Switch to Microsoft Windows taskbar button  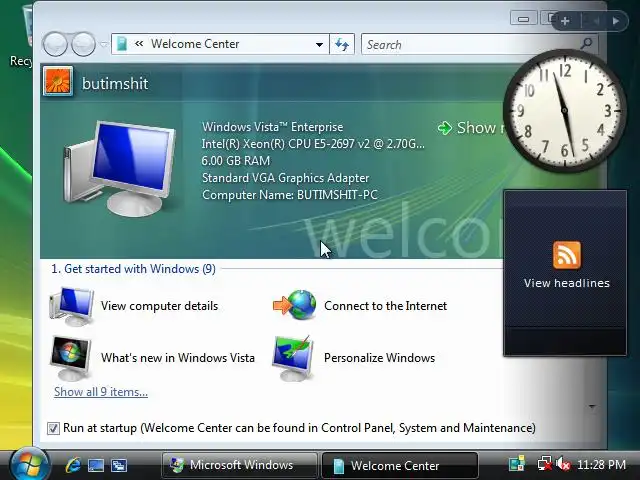click(x=240, y=465)
